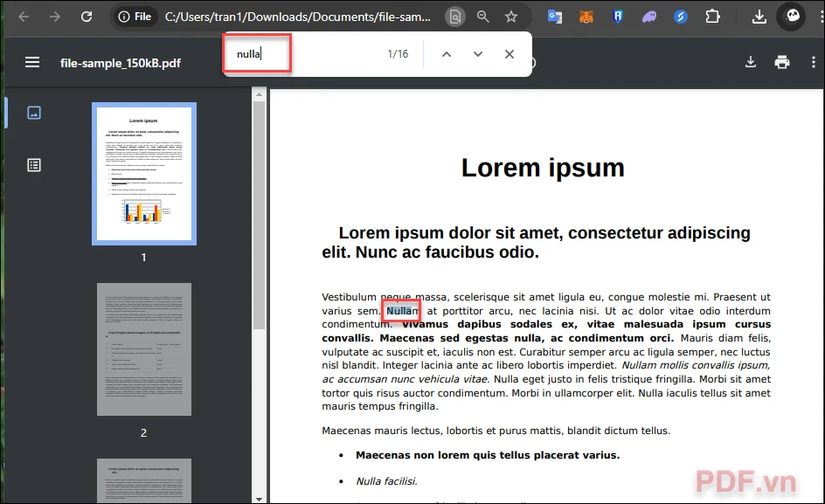Screen dimensions: 825x504
Task: Open the MetaMask fox extension
Action: [x=586, y=17]
